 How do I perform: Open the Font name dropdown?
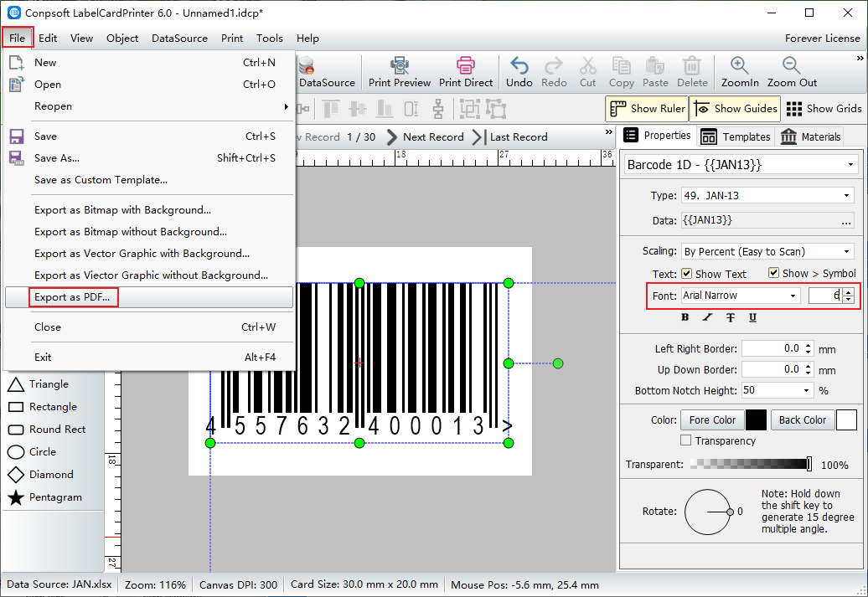793,296
